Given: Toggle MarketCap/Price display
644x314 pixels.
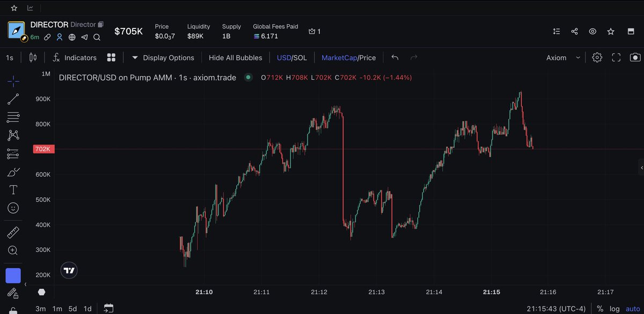Looking at the screenshot, I should click(x=349, y=57).
